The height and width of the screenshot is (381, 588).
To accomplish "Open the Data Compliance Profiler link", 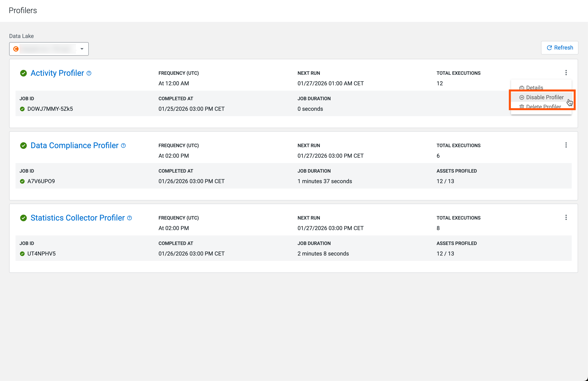I will pos(74,146).
